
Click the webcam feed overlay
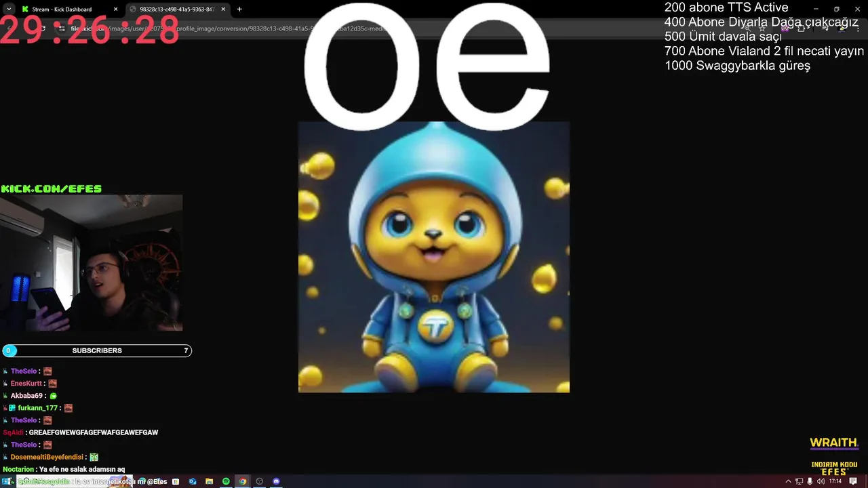coord(91,263)
